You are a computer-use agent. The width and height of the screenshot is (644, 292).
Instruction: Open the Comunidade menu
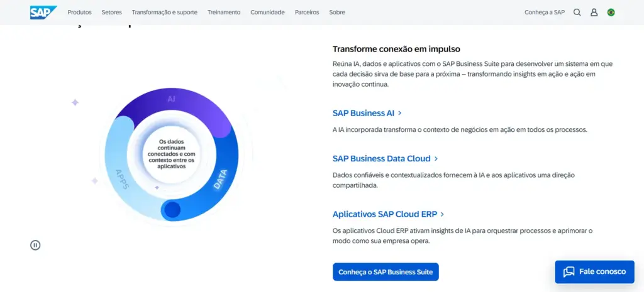[268, 13]
